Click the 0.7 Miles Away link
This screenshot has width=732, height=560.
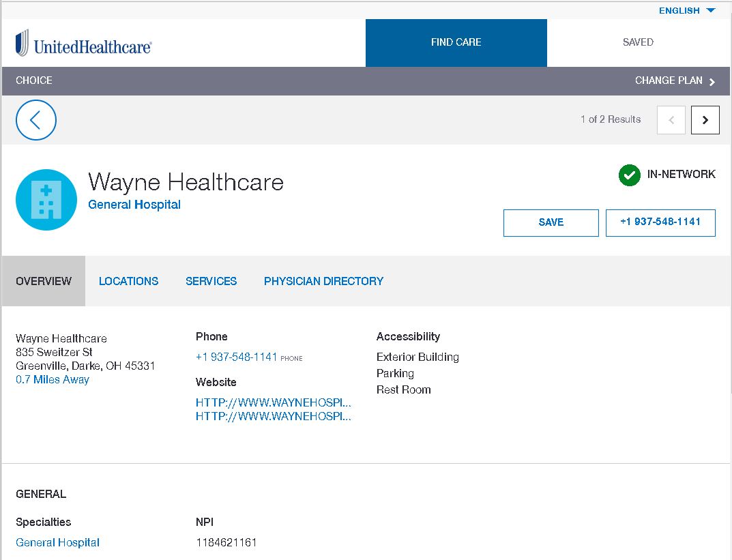[x=53, y=379]
